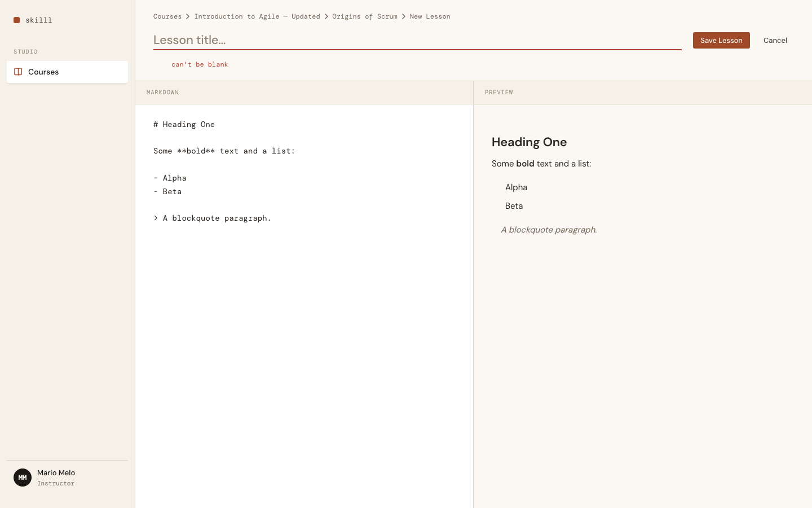Go to Courses breadcrumb link
Image resolution: width=812 pixels, height=508 pixels.
(x=167, y=16)
